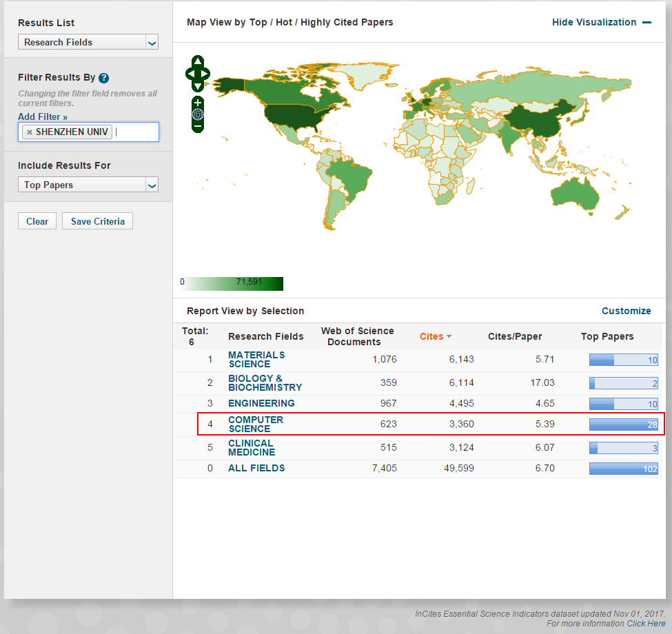Click the Add Filter link
This screenshot has width=672, height=634.
(43, 116)
